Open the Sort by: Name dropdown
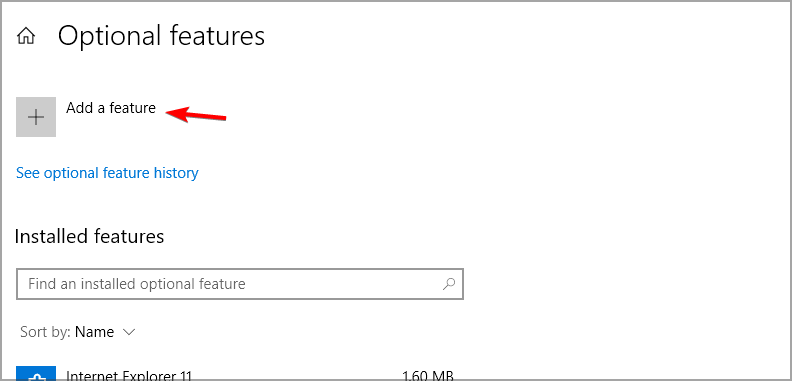 point(78,332)
